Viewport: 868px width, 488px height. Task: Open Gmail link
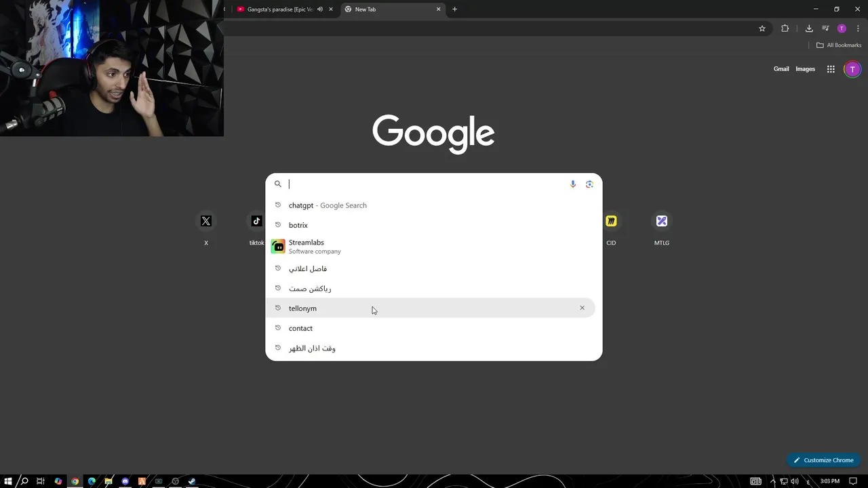[781, 69]
